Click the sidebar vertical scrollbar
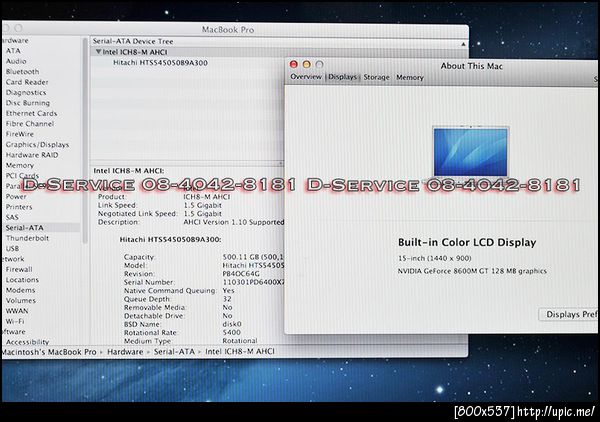The image size is (600, 422). 85,140
